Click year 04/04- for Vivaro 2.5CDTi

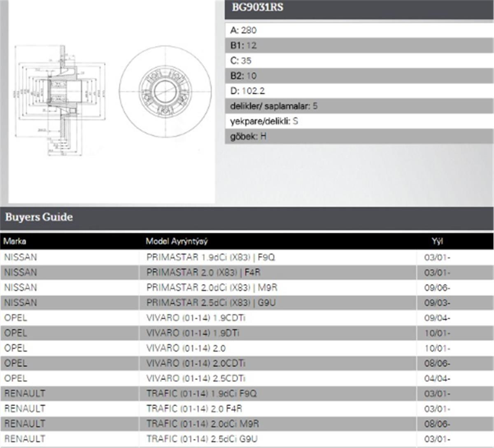(437, 379)
